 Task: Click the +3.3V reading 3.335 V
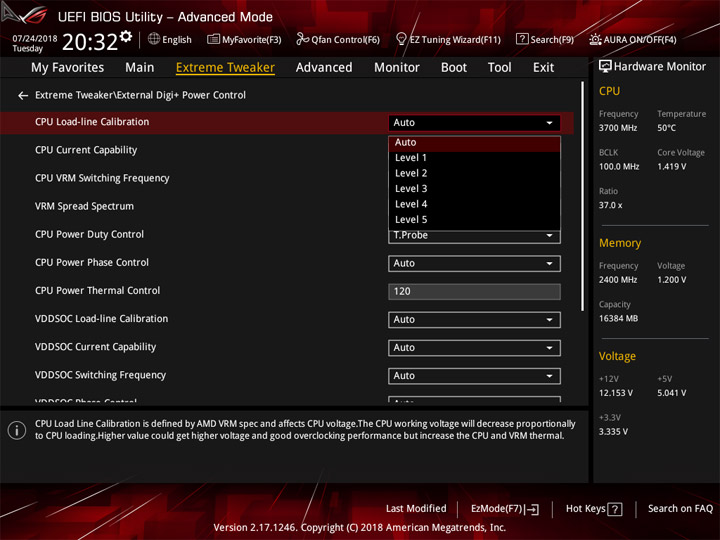click(613, 432)
